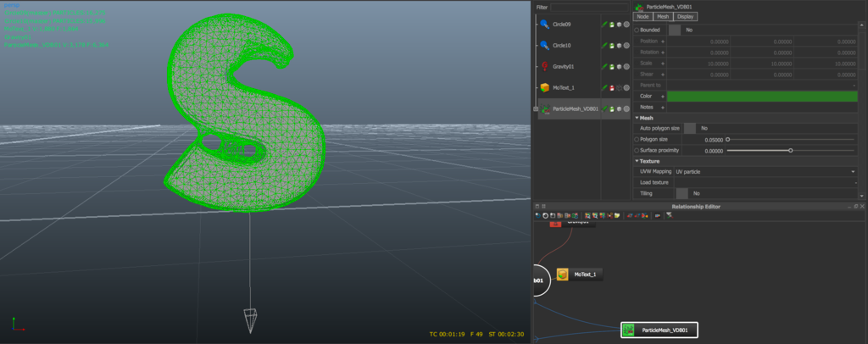Click the green export disk icon for Circle10

612,46
